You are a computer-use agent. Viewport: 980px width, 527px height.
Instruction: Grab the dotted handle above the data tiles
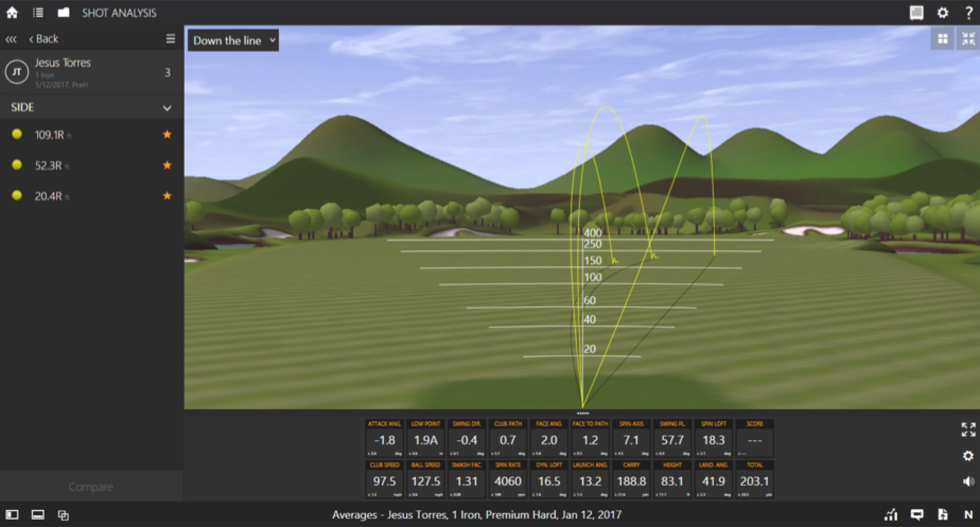[583, 413]
